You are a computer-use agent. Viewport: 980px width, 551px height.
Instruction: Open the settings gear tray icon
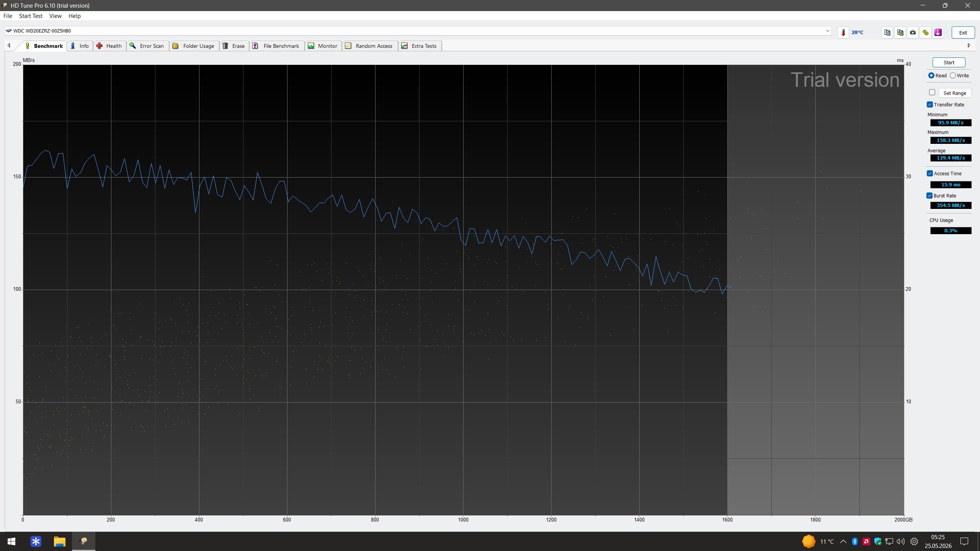[x=914, y=541]
